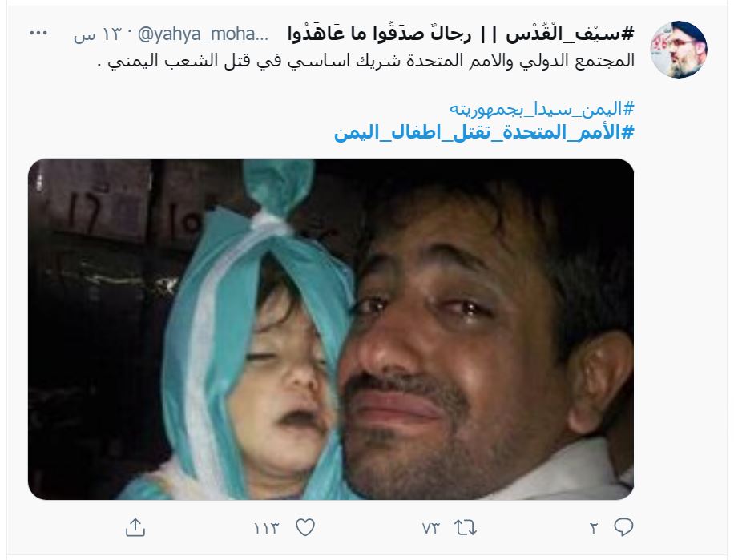Viewport: 734px width, 560px height.
Task: Open the author's profile avatar
Action: click(x=678, y=49)
